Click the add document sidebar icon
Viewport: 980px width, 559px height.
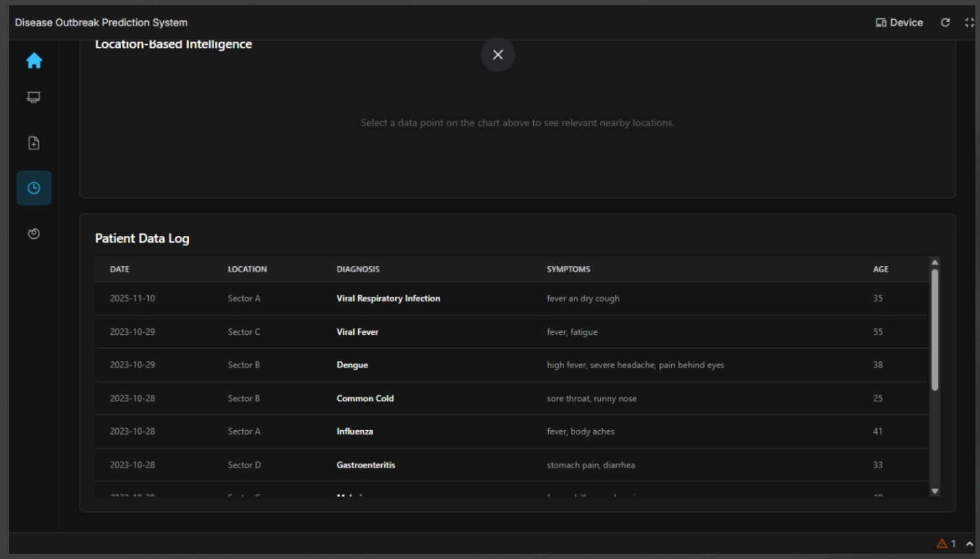coord(34,143)
